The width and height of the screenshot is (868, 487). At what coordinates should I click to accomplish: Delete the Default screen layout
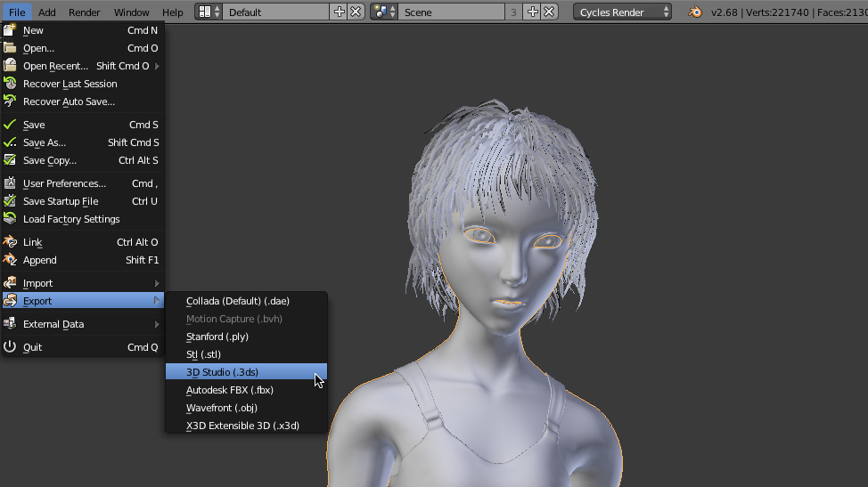(356, 12)
